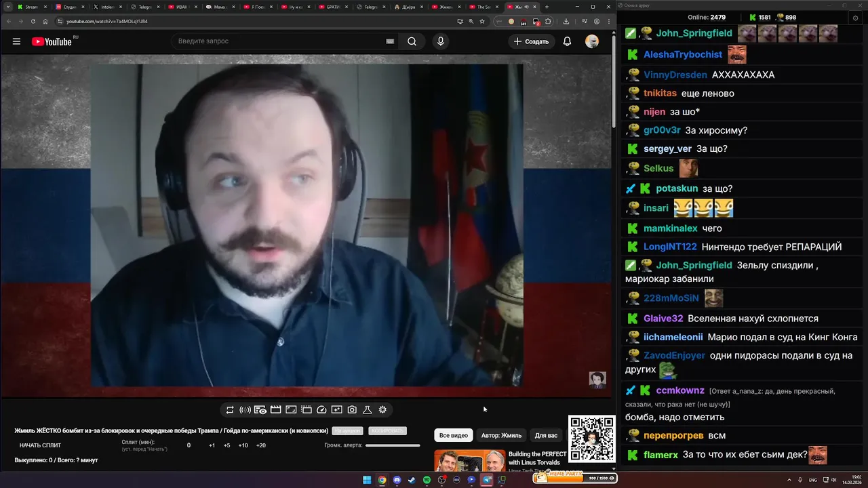The height and width of the screenshot is (488, 868).
Task: Open the extensions puzzle icon
Action: pyautogui.click(x=548, y=21)
